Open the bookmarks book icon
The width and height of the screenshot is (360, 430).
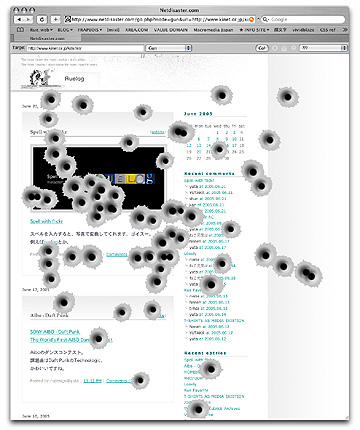pyautogui.click(x=20, y=30)
